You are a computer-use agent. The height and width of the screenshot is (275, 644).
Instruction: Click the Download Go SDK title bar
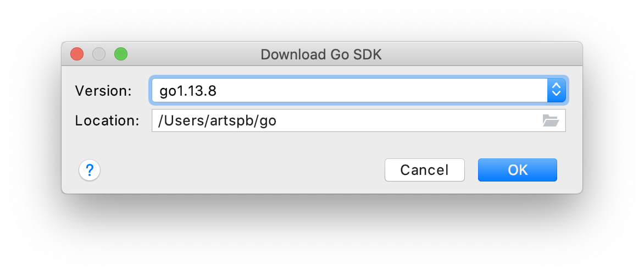(321, 54)
